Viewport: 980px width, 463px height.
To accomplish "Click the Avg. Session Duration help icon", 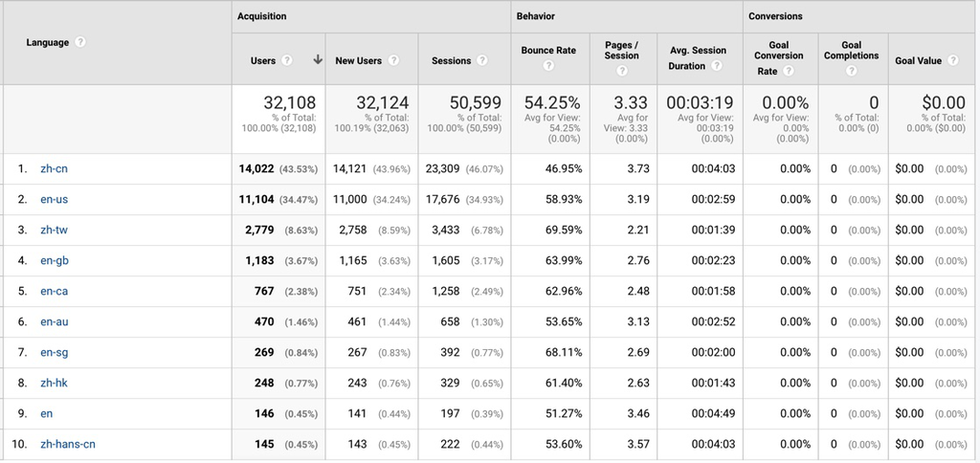I will click(x=717, y=66).
